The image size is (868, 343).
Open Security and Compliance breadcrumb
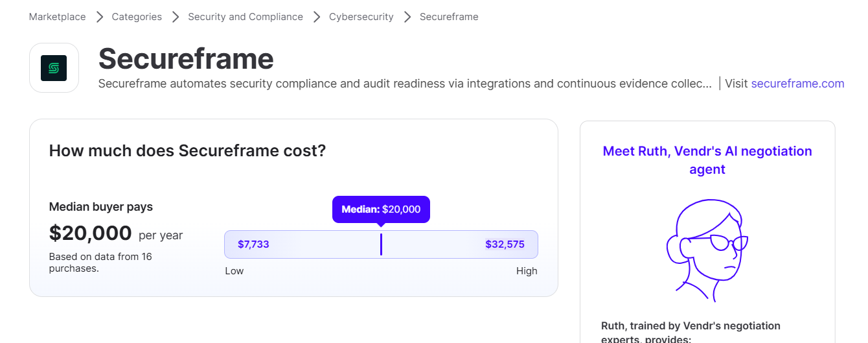(246, 17)
